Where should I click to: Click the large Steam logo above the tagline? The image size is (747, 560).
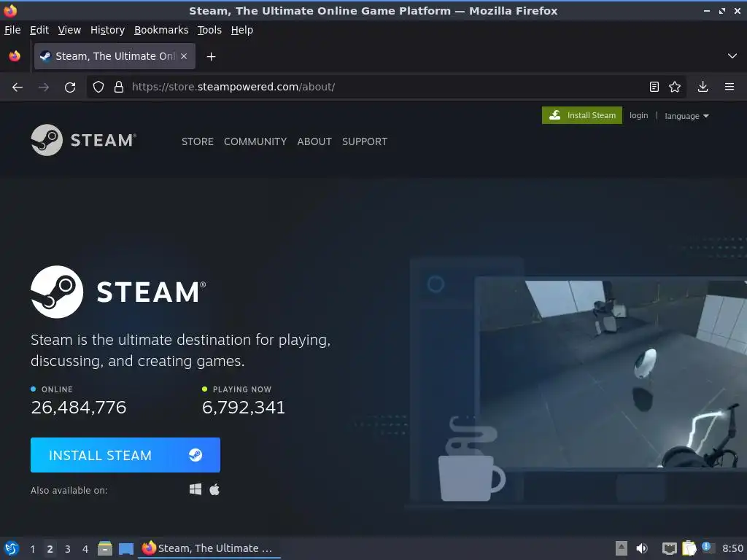(118, 292)
